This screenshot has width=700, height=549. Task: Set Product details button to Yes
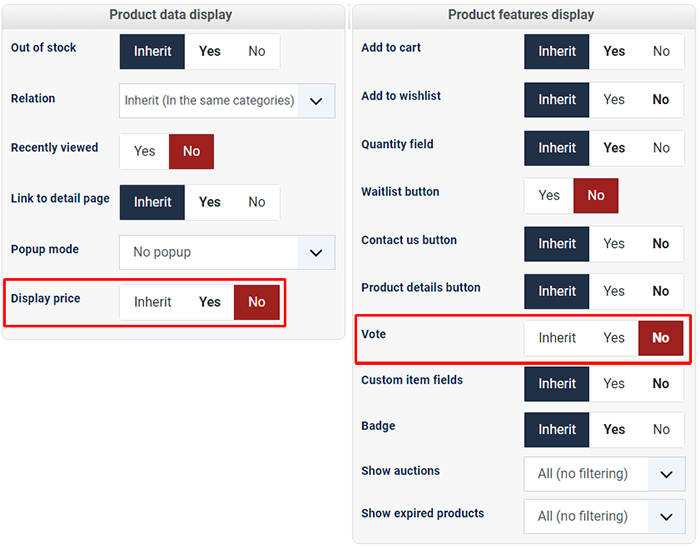pos(614,291)
